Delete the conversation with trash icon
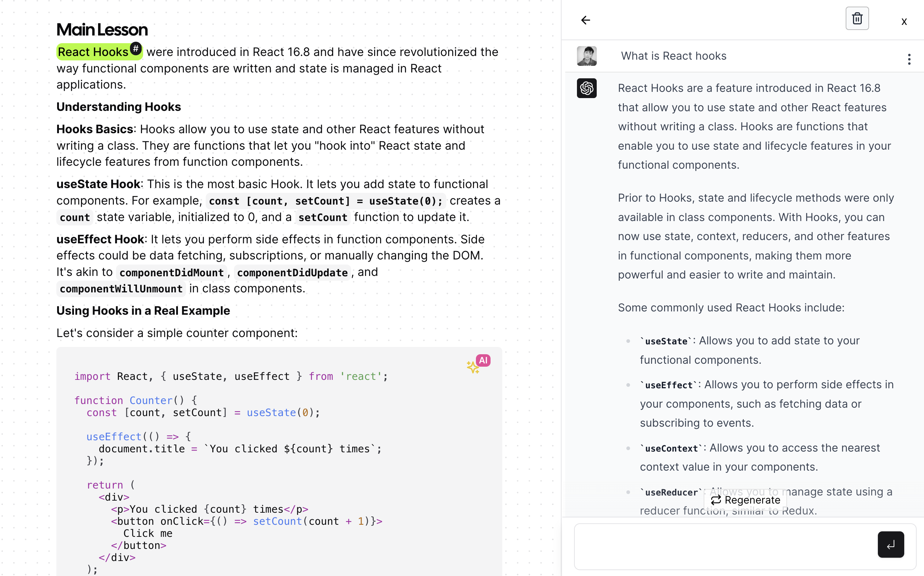 pos(857,18)
